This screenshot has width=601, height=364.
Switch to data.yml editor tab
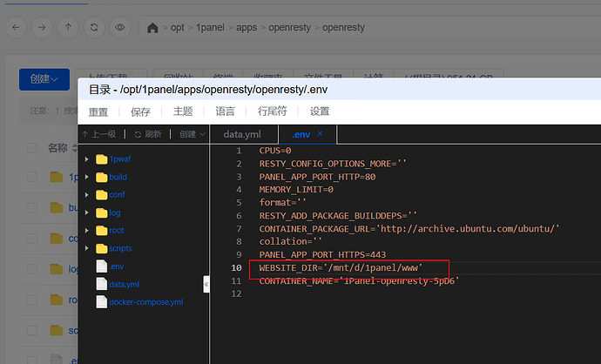click(x=242, y=134)
